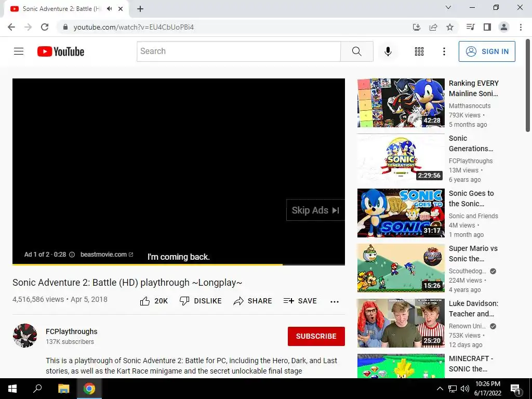The width and height of the screenshot is (532, 399).
Task: Like the video with thumbs up
Action: (154, 301)
